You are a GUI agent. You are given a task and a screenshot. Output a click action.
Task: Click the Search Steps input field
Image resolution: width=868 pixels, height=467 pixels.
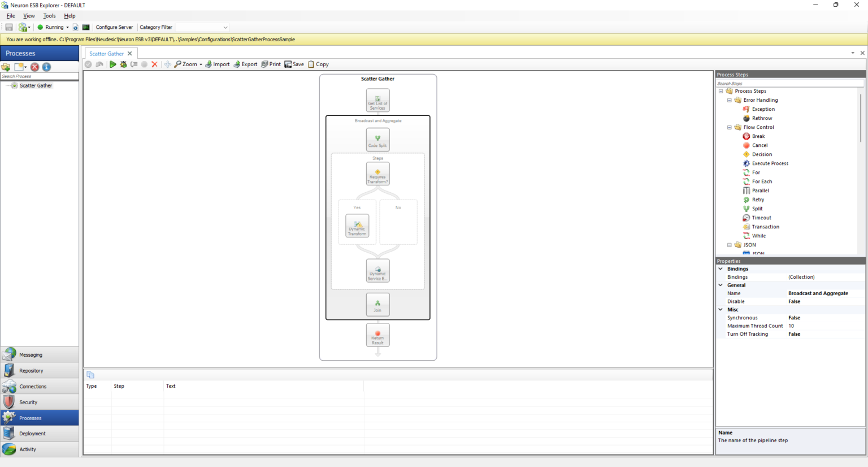point(789,83)
